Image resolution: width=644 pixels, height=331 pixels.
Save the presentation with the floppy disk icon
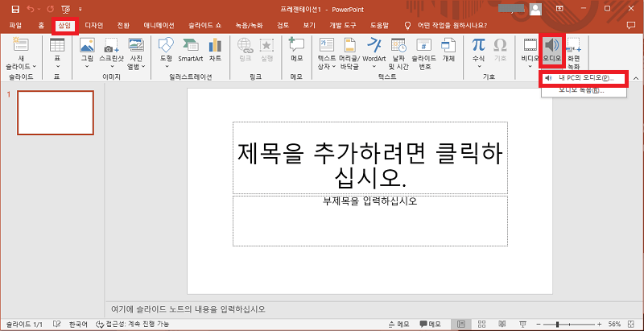(15, 9)
